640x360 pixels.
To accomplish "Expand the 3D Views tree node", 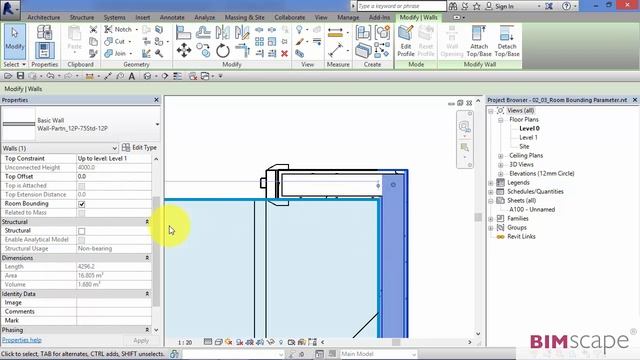I will [500, 165].
